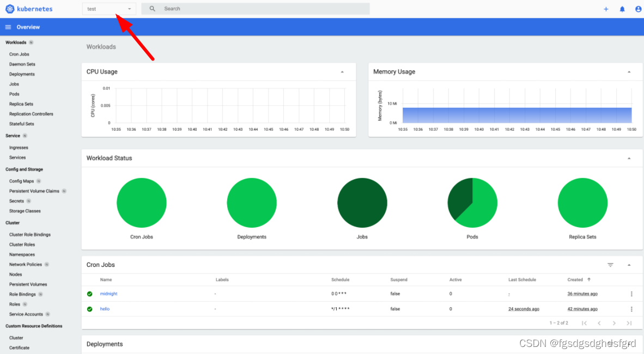Go to next page of Cron Jobs

tap(614, 323)
